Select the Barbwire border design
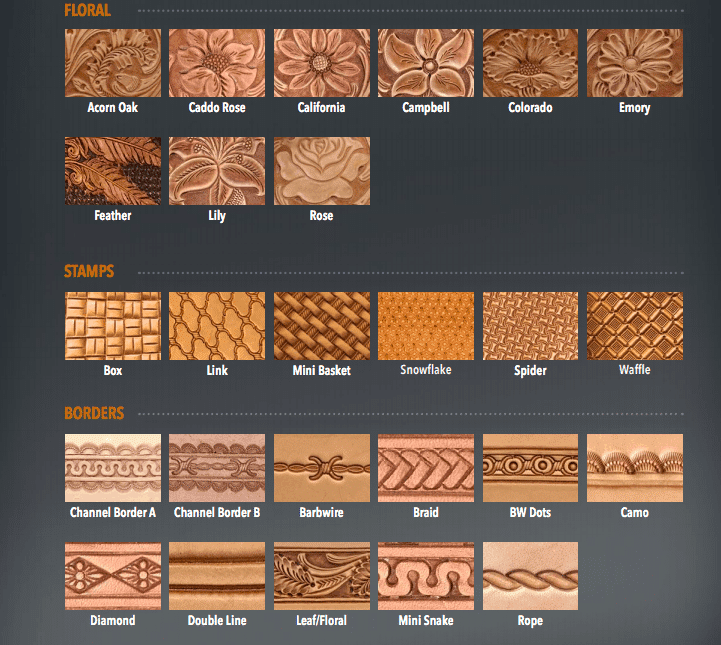Image resolution: width=721 pixels, height=645 pixels. click(322, 467)
